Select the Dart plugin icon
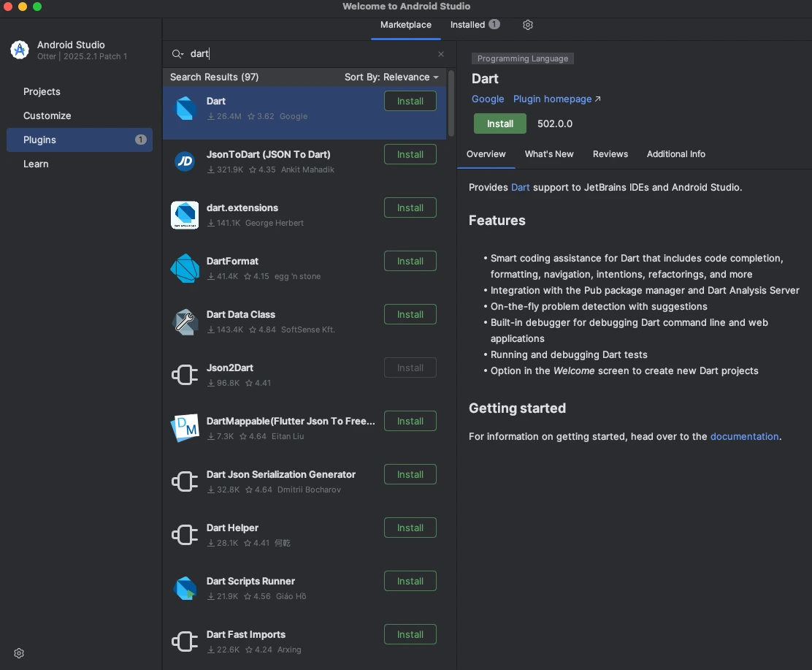812x670 pixels. [185, 108]
